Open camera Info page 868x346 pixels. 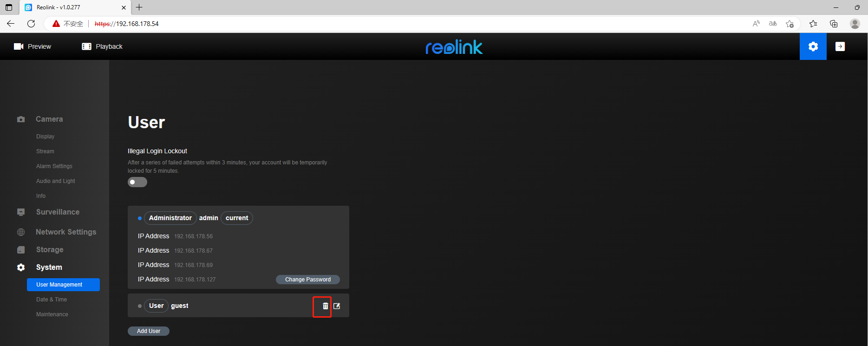click(x=41, y=196)
